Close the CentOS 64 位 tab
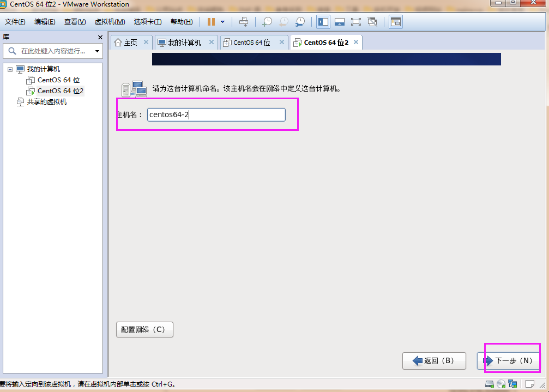The width and height of the screenshot is (549, 392). (x=282, y=42)
